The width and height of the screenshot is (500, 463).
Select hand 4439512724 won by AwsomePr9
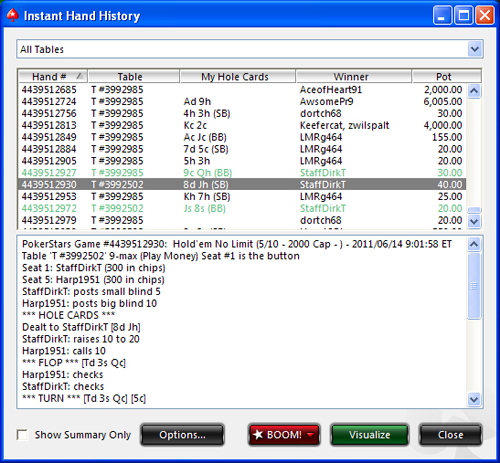point(242,101)
